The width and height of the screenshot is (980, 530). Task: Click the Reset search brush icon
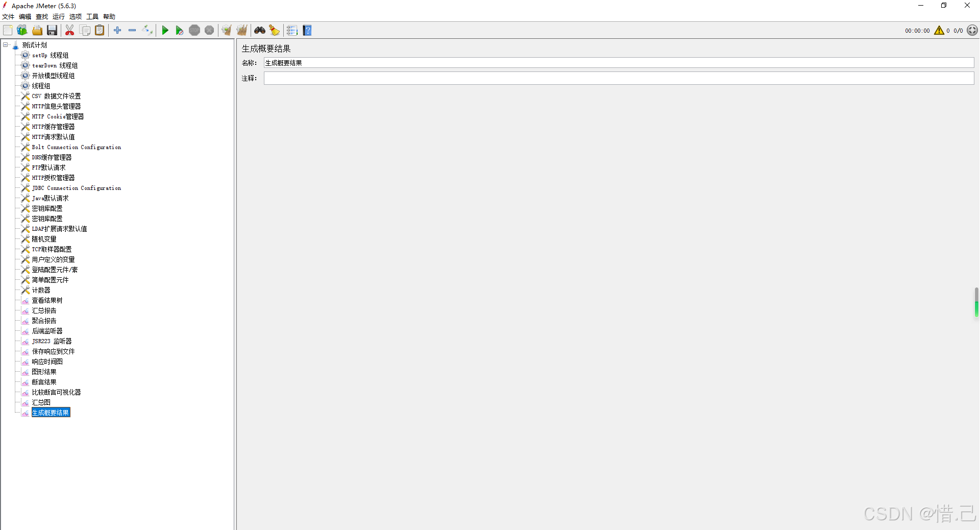(275, 31)
